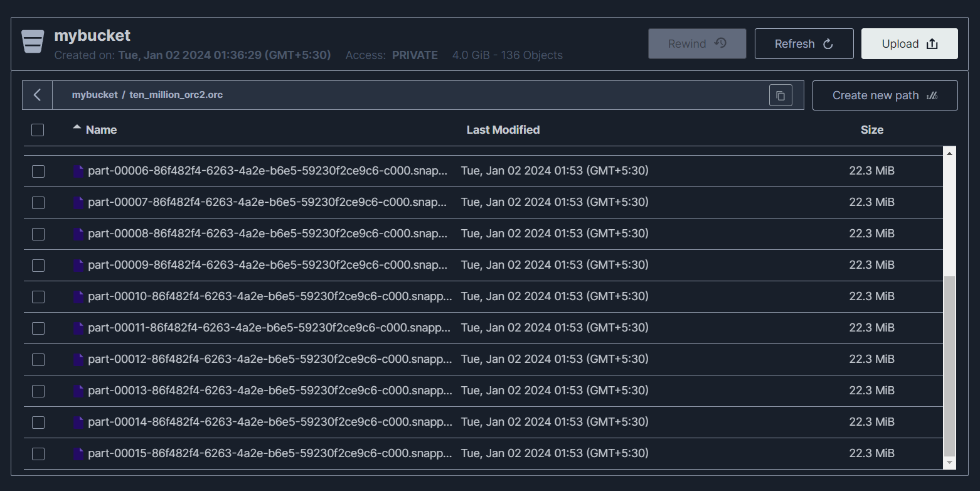The height and width of the screenshot is (491, 980).
Task: Click the file icon for part-00009
Action: tap(78, 266)
